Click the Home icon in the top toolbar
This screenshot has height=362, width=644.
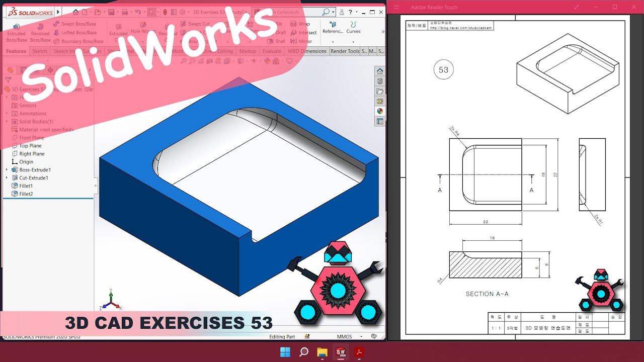click(x=75, y=12)
